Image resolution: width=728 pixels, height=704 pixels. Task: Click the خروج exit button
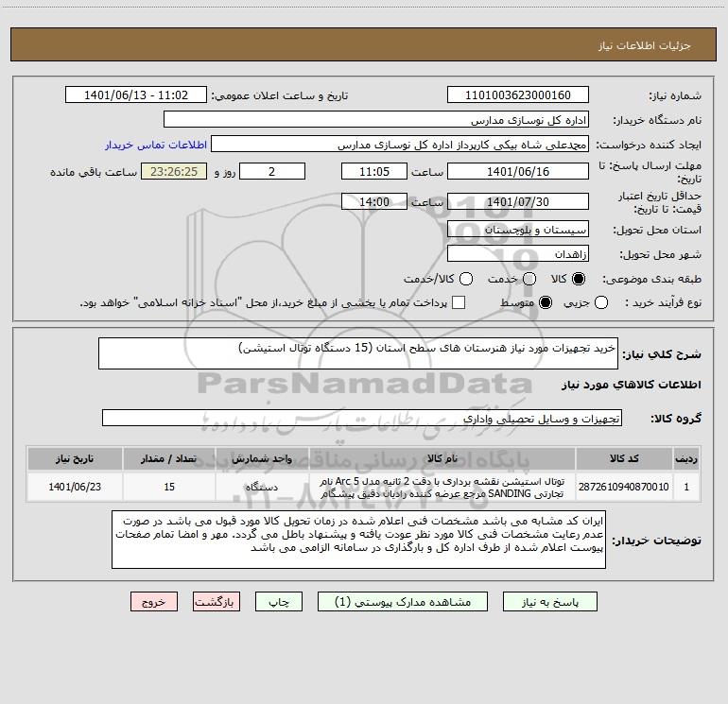pyautogui.click(x=154, y=601)
